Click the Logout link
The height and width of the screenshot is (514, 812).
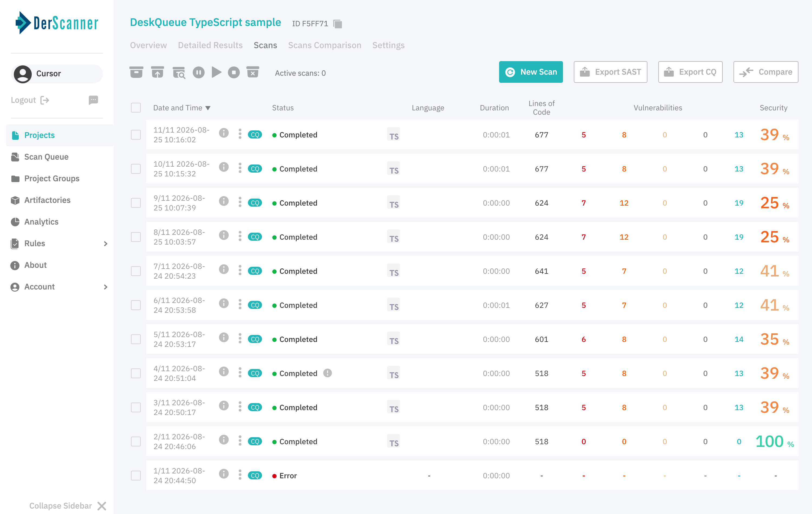pos(23,100)
